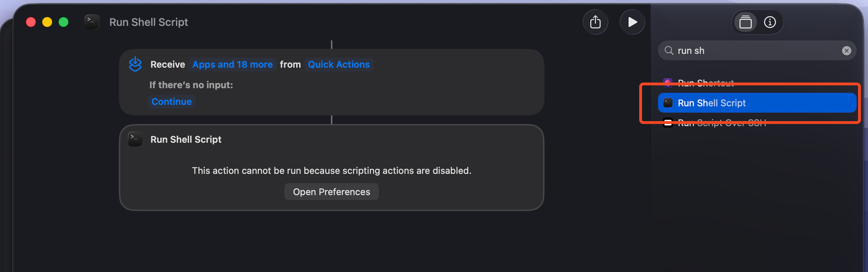The height and width of the screenshot is (272, 868).
Task: Rename the shortcut via its title bar name
Action: coord(148,22)
